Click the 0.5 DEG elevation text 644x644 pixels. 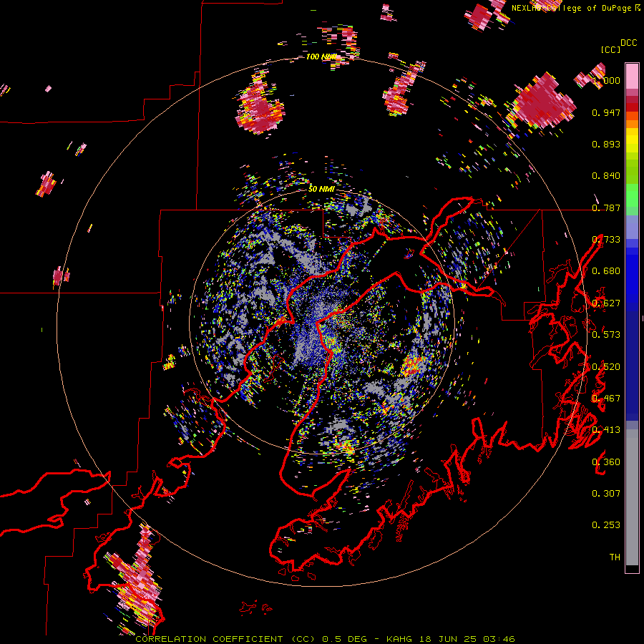coord(346,639)
